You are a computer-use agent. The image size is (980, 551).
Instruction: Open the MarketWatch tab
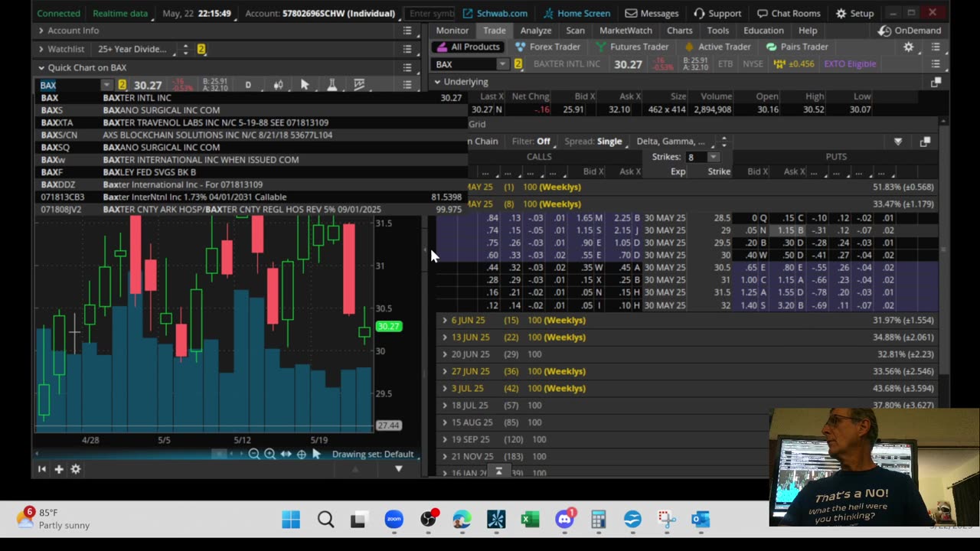click(x=626, y=31)
